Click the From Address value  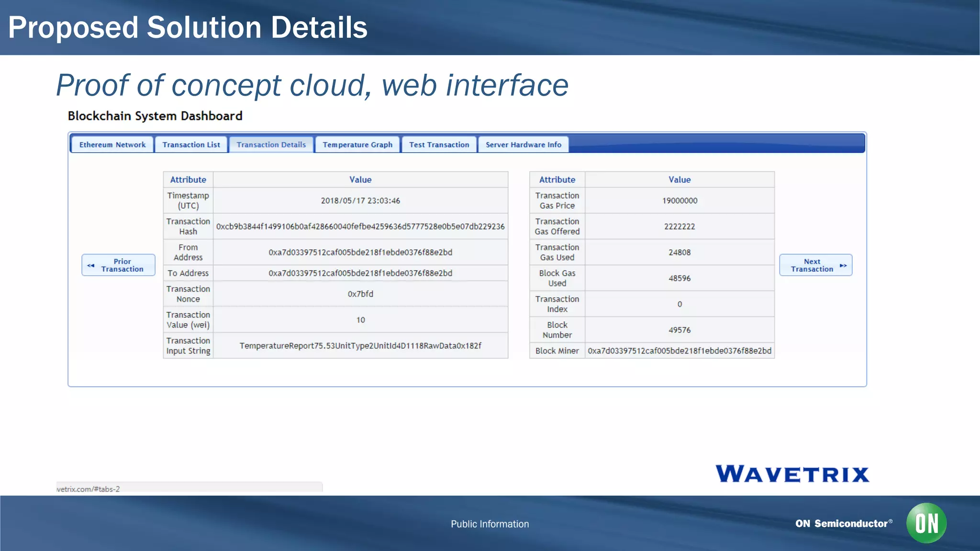click(x=360, y=252)
